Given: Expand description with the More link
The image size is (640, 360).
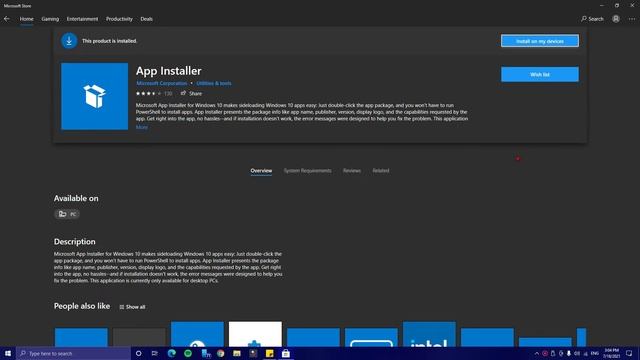Looking at the screenshot, I should pyautogui.click(x=142, y=127).
